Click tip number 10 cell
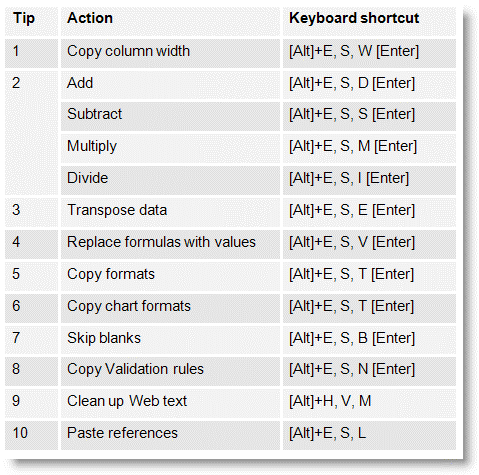Viewport: 479px width, 475px height. 31,435
